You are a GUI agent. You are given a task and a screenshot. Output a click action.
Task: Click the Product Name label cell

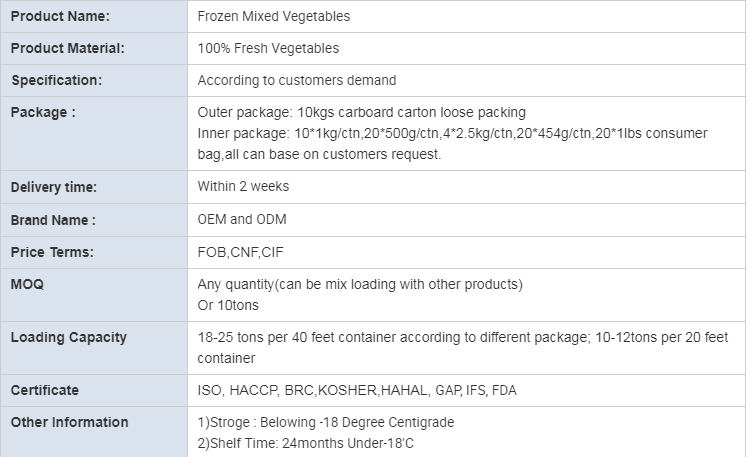[x=94, y=16]
